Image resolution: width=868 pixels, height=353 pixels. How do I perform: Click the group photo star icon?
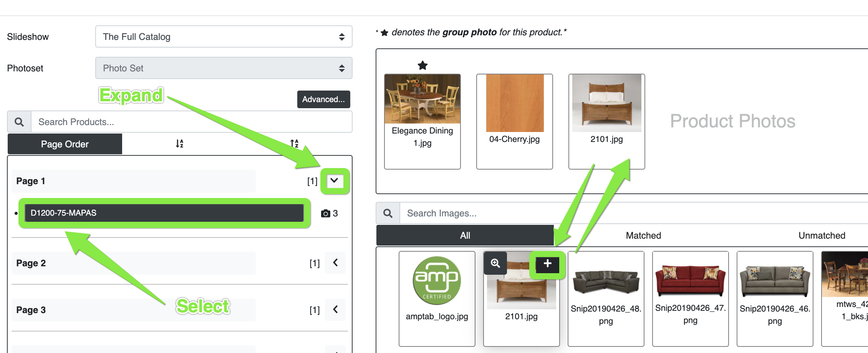click(422, 66)
